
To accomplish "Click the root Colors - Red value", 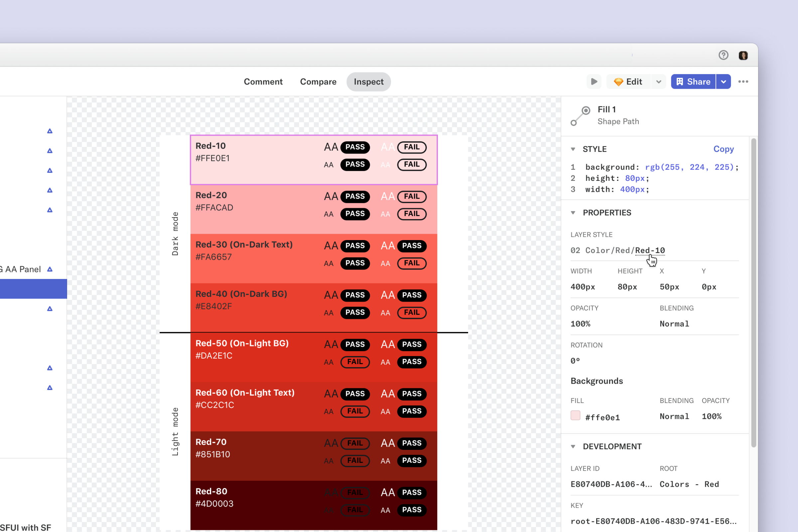I will coord(689,484).
